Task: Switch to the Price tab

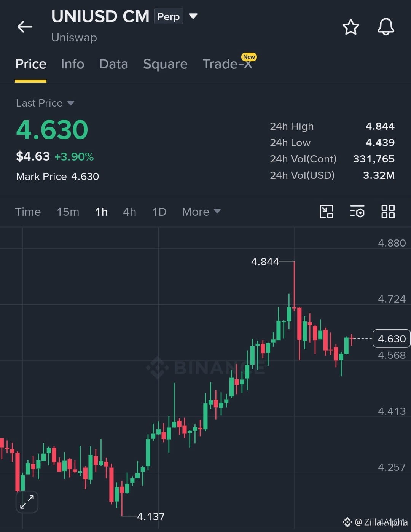Action: (x=31, y=64)
